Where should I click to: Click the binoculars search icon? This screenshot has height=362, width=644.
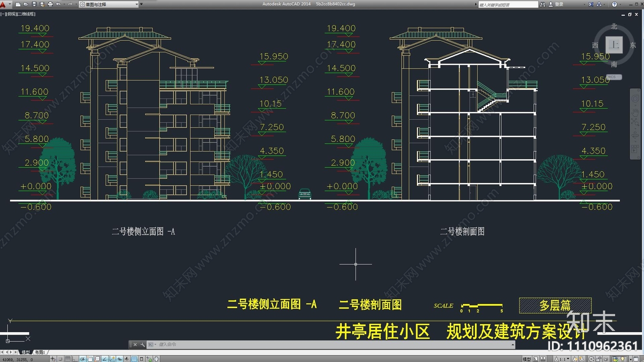point(543,4)
